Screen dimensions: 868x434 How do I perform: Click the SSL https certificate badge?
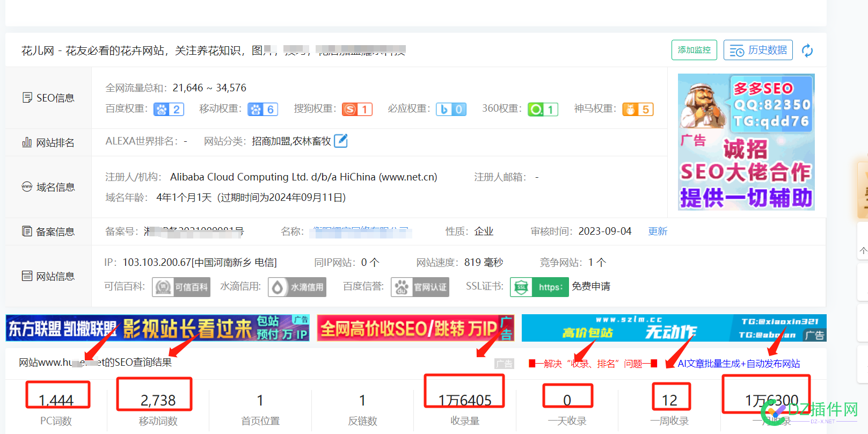[x=539, y=287]
